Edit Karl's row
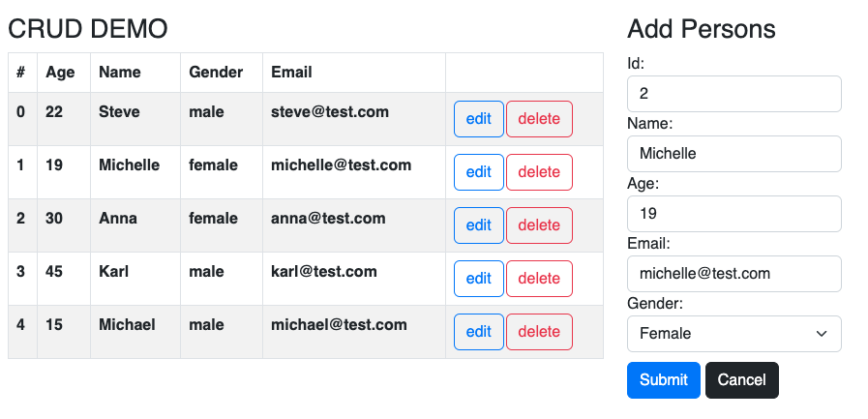This screenshot has height=419, width=868. 478,279
